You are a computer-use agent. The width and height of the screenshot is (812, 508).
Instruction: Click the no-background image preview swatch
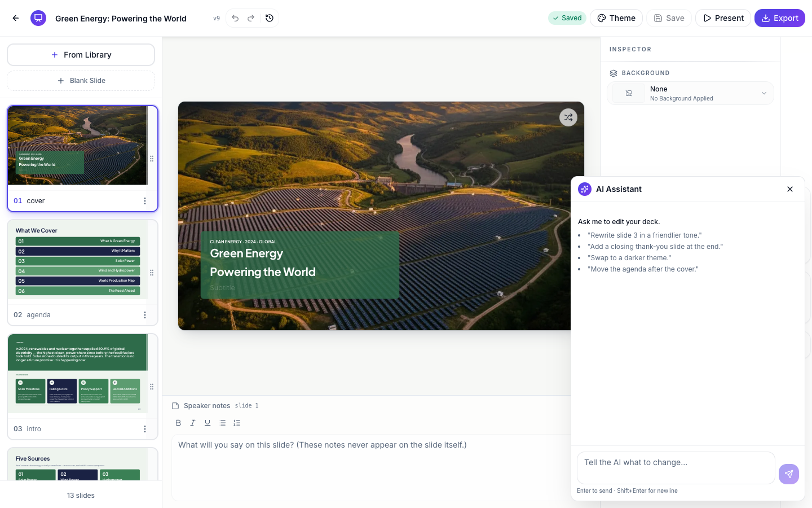[x=629, y=93]
